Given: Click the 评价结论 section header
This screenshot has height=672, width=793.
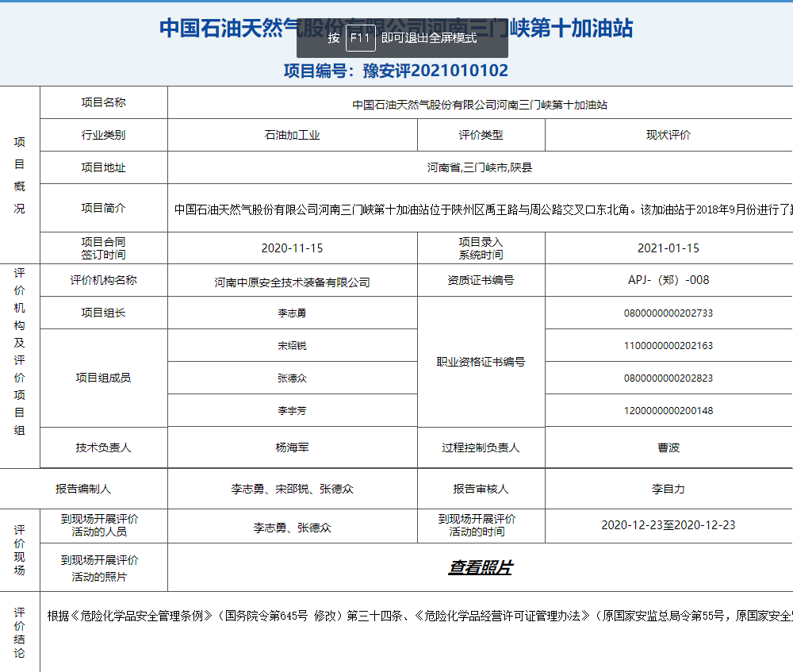Looking at the screenshot, I should [20, 632].
